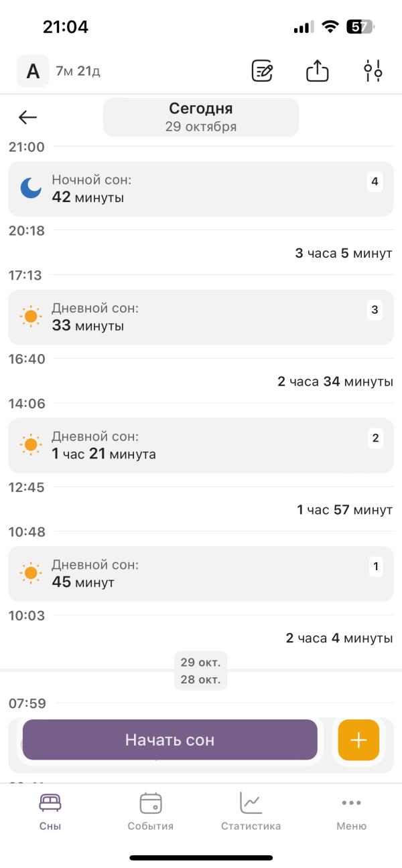The image size is (402, 868).
Task: Go back with the left arrow
Action: point(27,117)
